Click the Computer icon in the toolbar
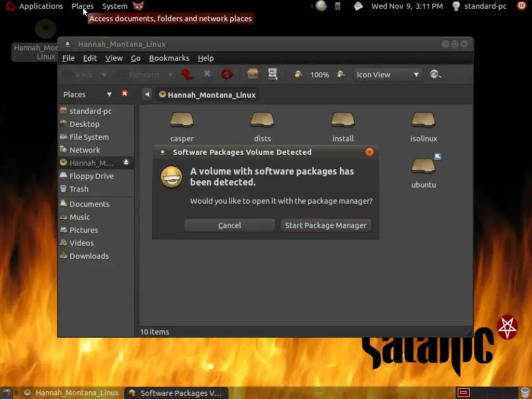The height and width of the screenshot is (399, 532). (272, 74)
